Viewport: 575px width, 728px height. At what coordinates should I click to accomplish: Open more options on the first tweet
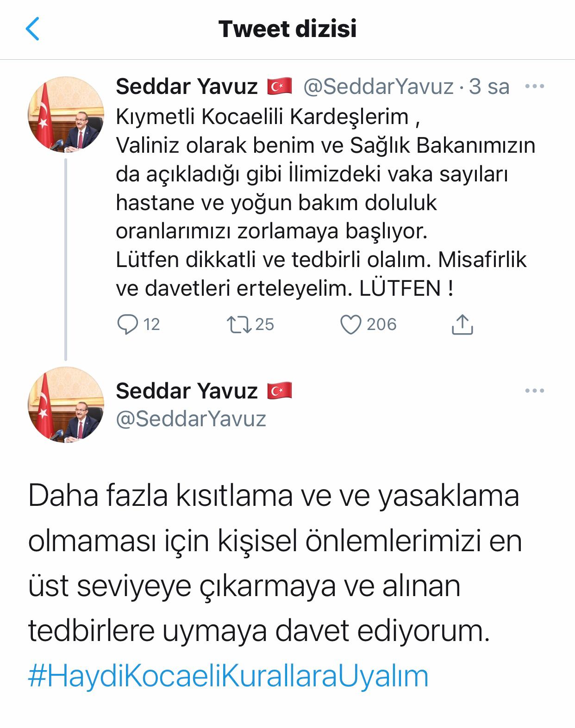535,87
